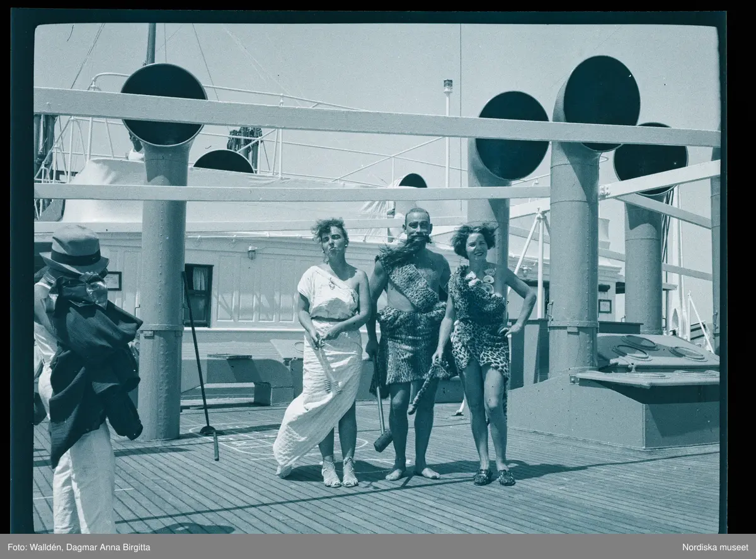Click the 'Nordiska museet' caption text
The height and width of the screenshot is (559, 756).
pos(715,546)
